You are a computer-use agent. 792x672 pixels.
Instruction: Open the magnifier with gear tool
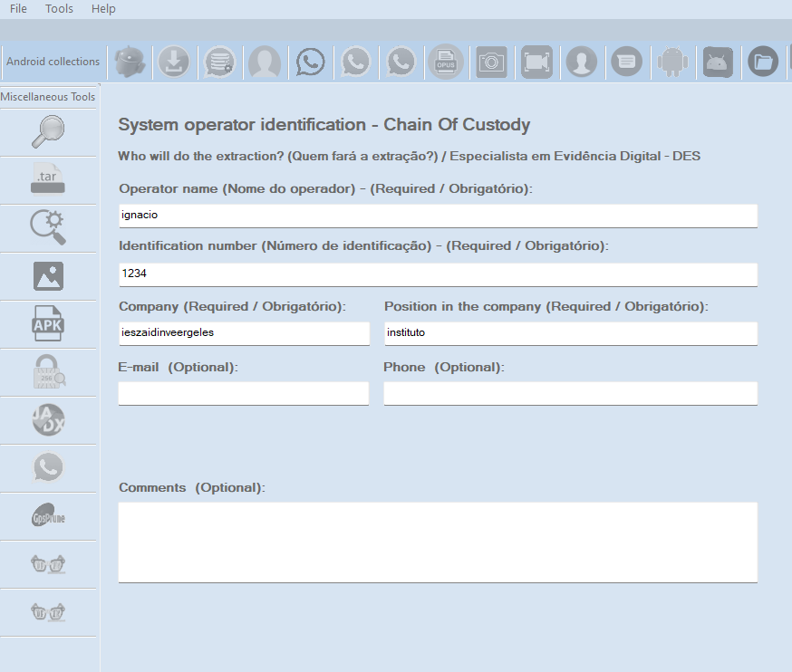tap(48, 227)
